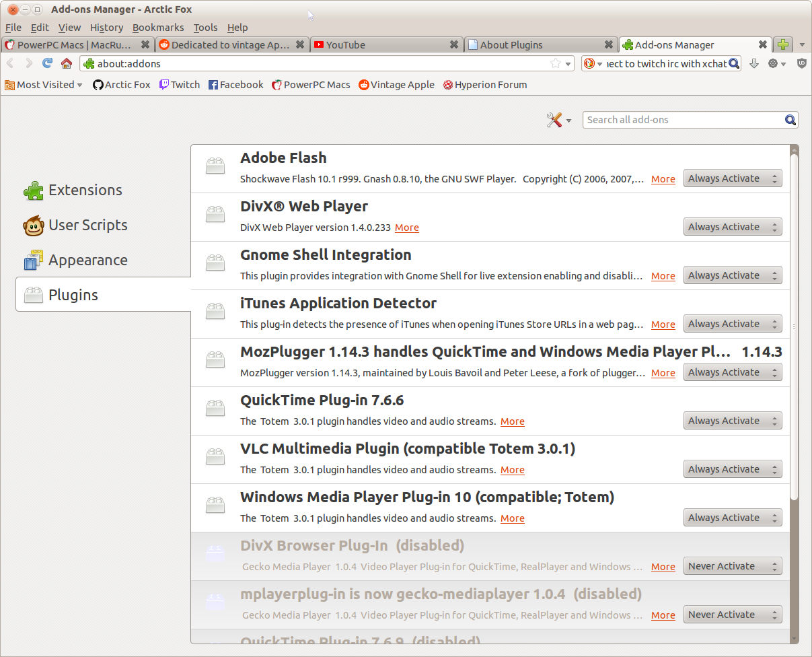This screenshot has width=812, height=657.
Task: Open the Facebook bookmark
Action: [235, 85]
